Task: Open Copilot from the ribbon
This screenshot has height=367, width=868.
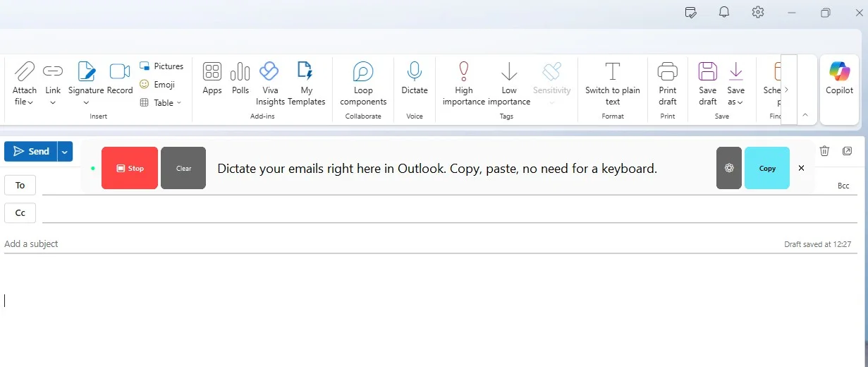Action: [839, 78]
